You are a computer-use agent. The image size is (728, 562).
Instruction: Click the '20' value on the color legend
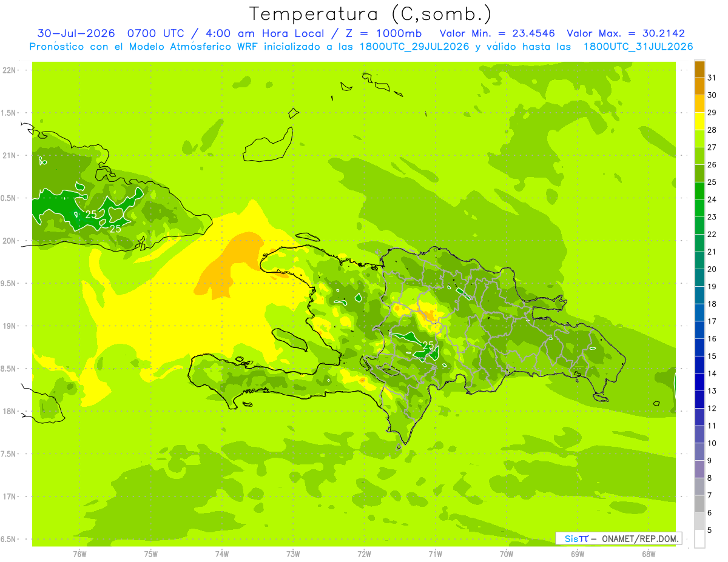712,269
